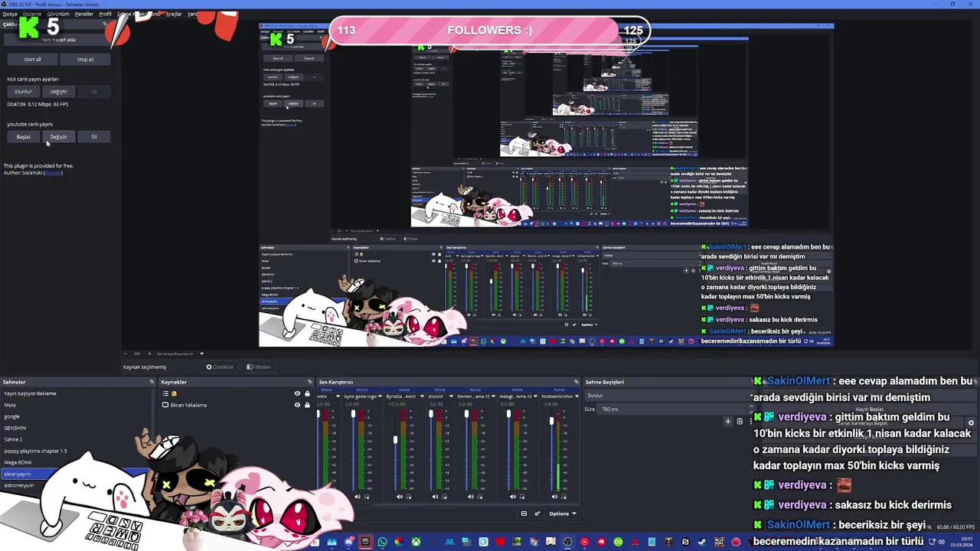Viewport: 980px width, 551px height.
Task: Open Elemen...ama channel menu arrow
Action: [493, 396]
